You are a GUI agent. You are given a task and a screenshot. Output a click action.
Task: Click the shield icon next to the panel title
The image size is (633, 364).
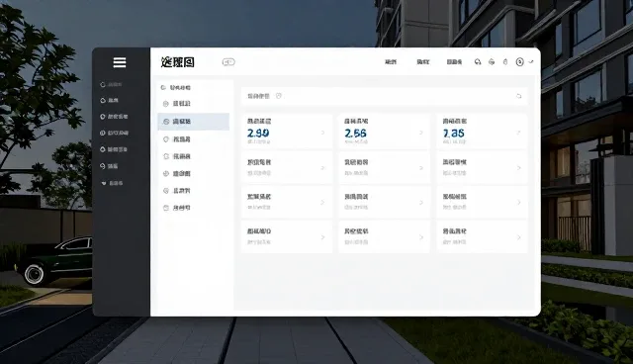coord(279,96)
